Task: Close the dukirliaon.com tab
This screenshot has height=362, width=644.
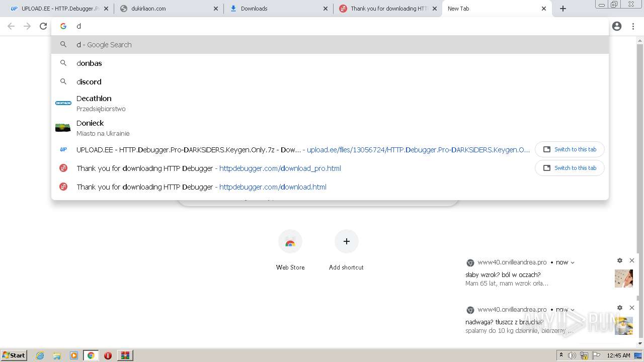Action: click(216, 9)
